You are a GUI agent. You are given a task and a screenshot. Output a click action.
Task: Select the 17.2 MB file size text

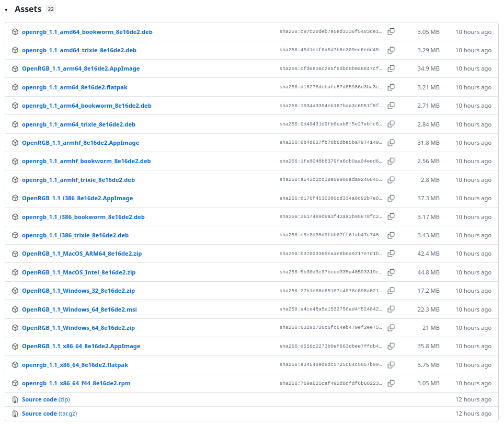tap(429, 291)
